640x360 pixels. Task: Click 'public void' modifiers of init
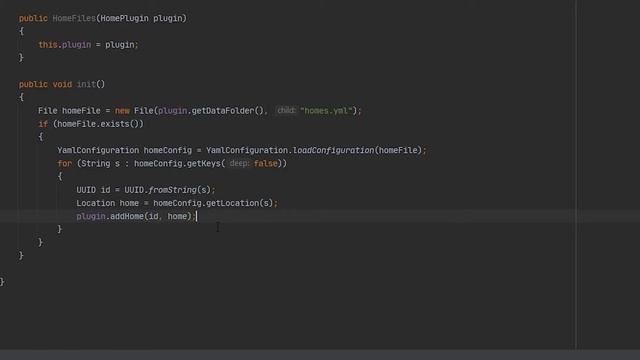(x=45, y=84)
